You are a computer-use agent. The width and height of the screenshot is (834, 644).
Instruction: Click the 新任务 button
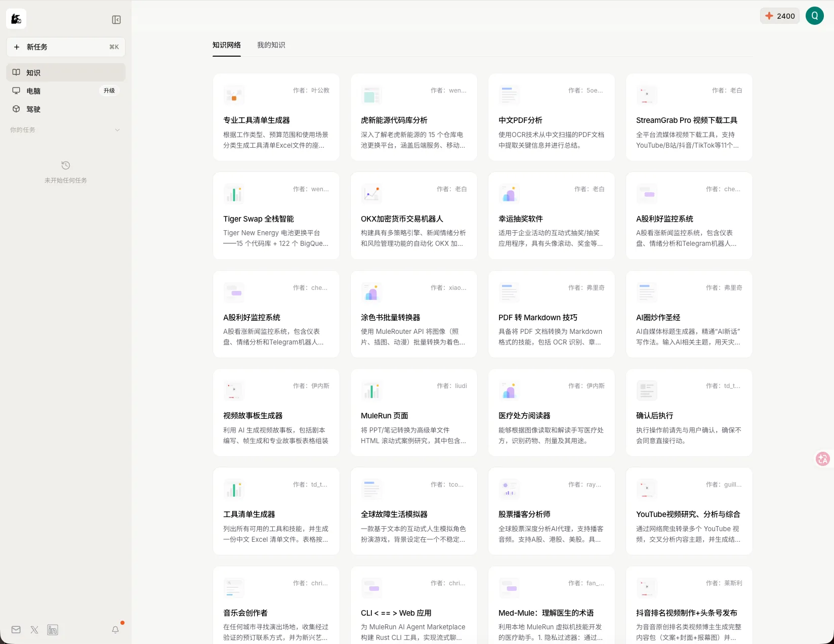coord(66,47)
